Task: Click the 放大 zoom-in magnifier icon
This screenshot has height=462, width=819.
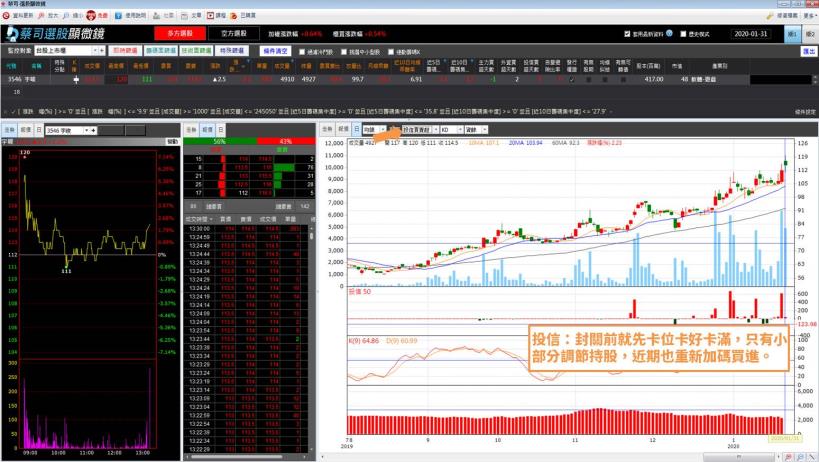Action: [41, 16]
